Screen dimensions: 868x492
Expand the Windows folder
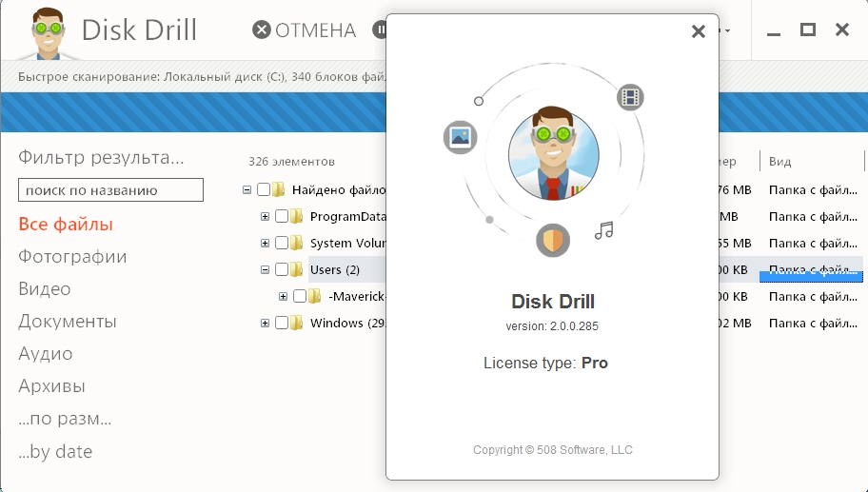tap(265, 323)
